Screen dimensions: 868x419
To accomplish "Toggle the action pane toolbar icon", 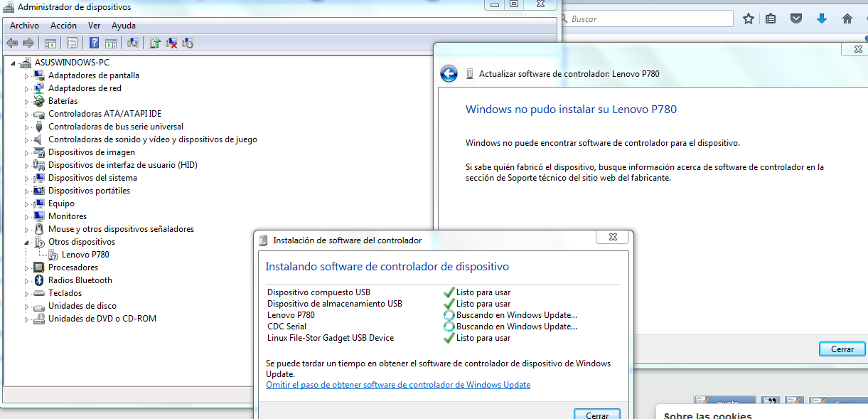I will tap(111, 43).
